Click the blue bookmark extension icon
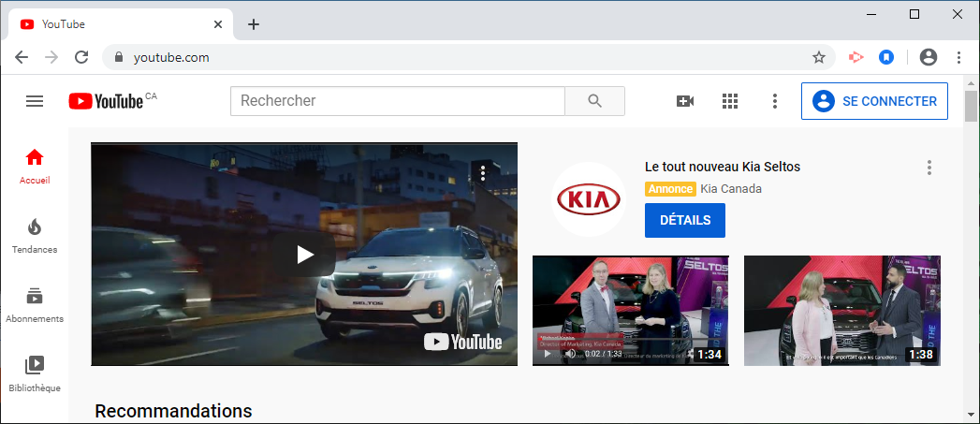The width and height of the screenshot is (980, 424). click(x=886, y=57)
